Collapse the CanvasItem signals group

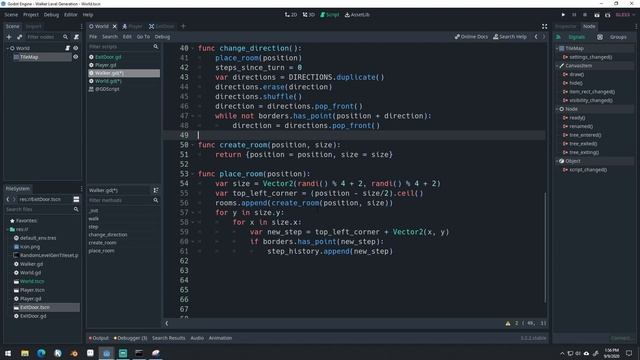point(557,66)
